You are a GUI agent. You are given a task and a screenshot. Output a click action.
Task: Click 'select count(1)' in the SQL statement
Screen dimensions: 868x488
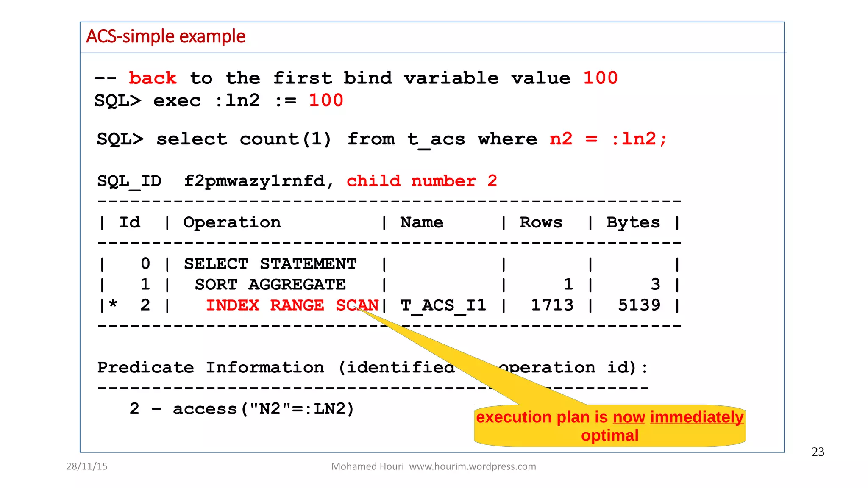pos(244,139)
